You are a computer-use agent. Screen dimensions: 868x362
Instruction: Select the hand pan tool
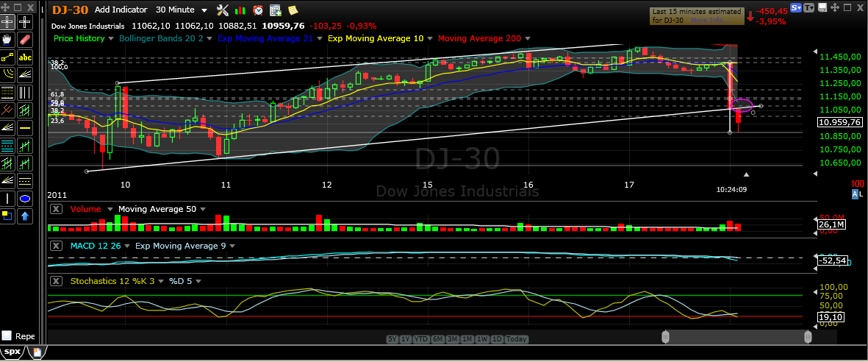7,40
